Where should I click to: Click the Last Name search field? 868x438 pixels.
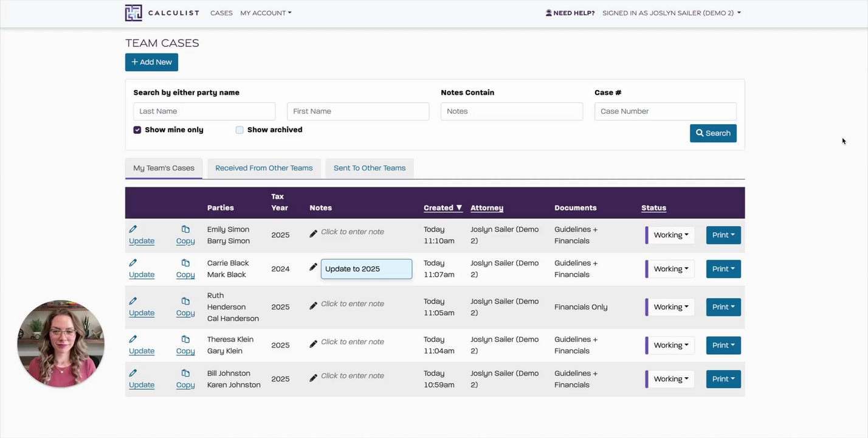coord(204,111)
